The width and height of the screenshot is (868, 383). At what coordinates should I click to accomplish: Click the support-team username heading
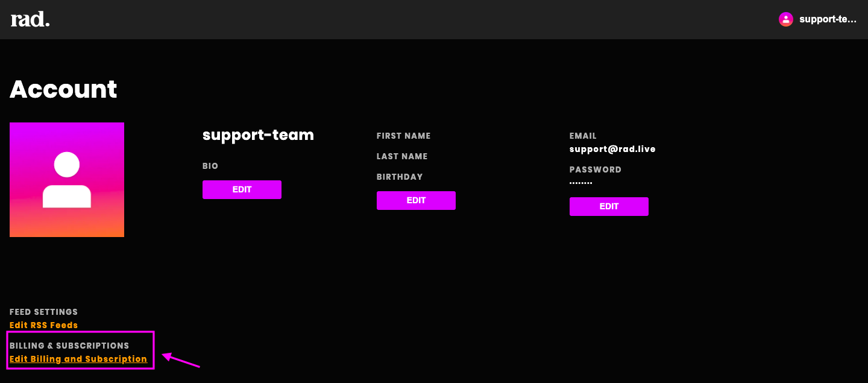coord(258,135)
